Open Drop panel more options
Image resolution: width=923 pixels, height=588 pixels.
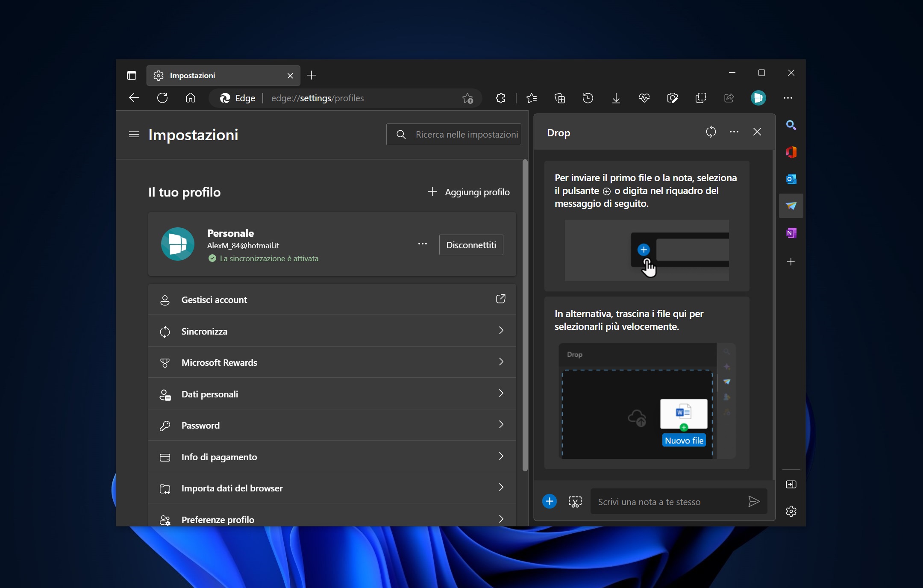(x=734, y=132)
